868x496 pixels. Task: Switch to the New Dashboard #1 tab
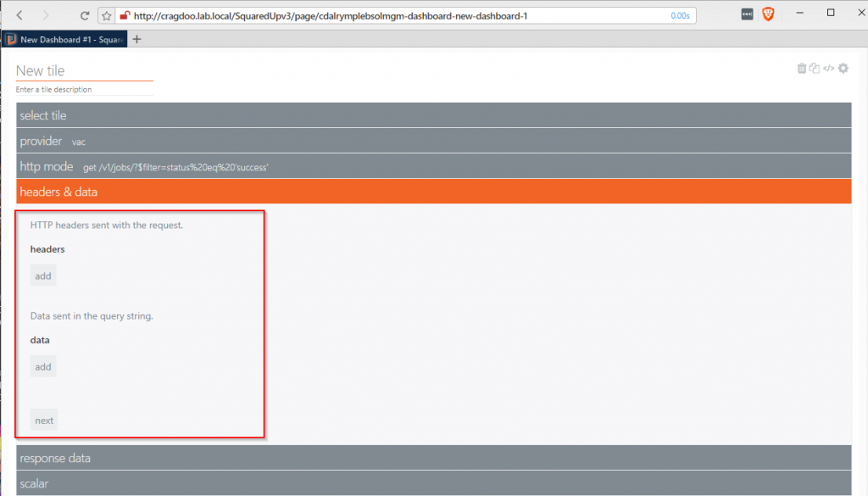[66, 39]
